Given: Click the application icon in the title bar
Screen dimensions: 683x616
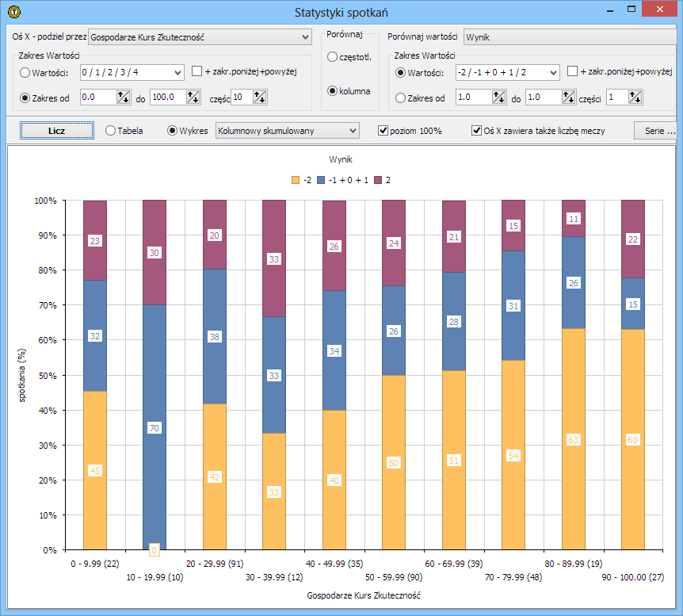Looking at the screenshot, I should 14,11.
